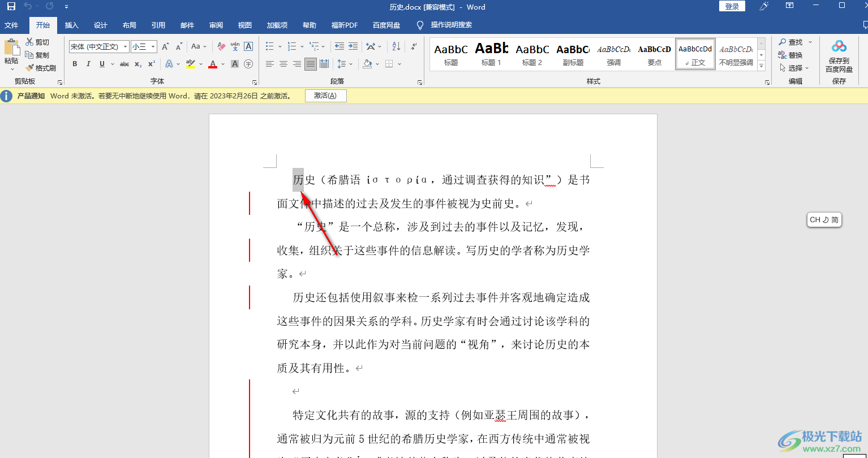This screenshot has width=868, height=458.
Task: Click the lightbulb Tell Me search icon
Action: [420, 25]
